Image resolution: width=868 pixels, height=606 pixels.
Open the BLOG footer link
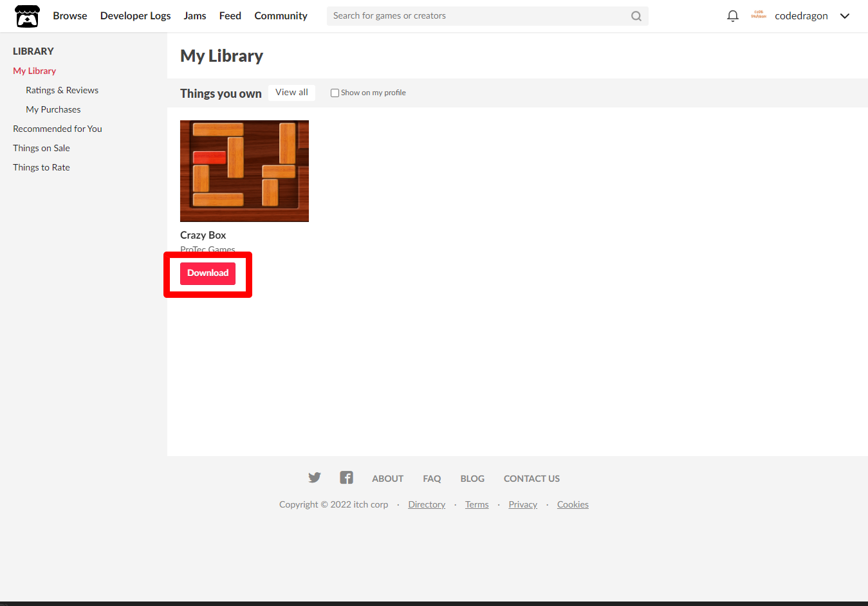(x=473, y=479)
